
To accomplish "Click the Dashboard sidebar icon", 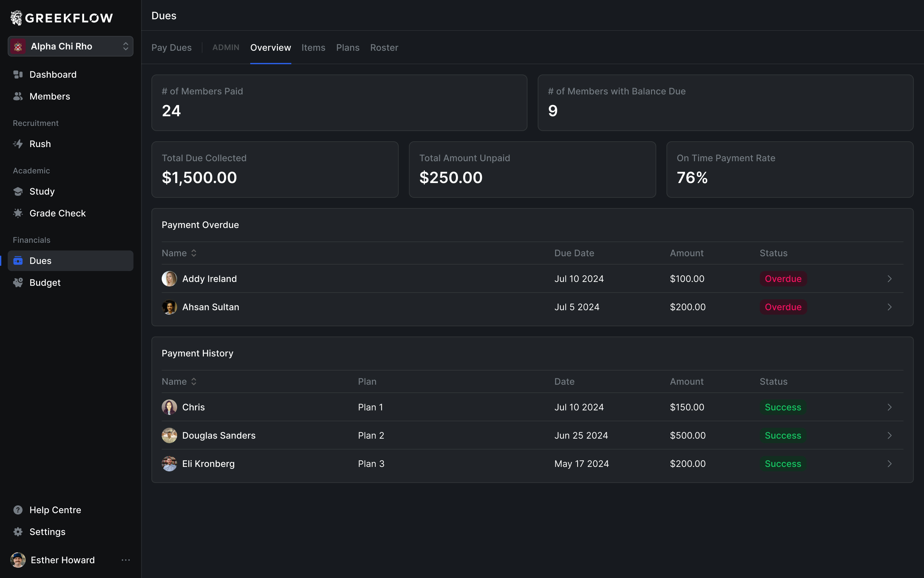I will pyautogui.click(x=18, y=74).
